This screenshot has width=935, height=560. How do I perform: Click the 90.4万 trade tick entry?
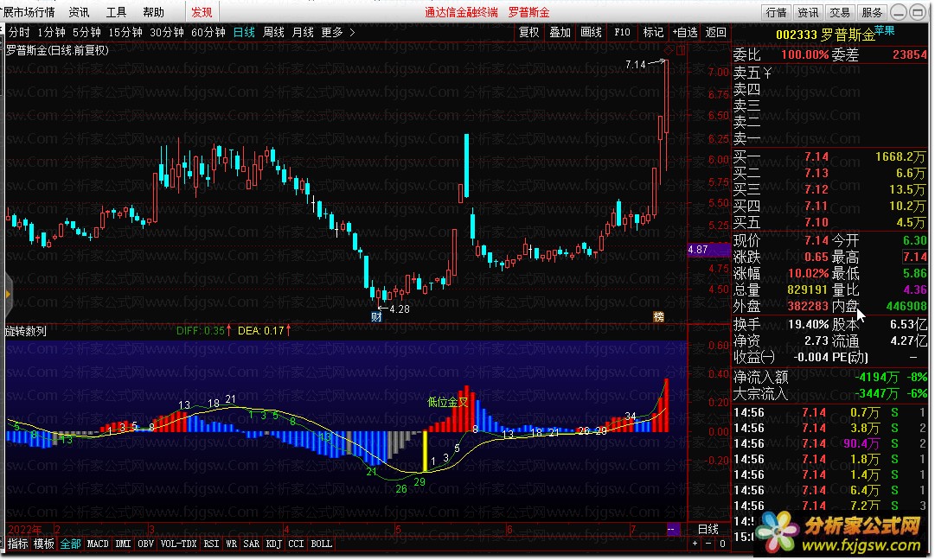tap(861, 444)
